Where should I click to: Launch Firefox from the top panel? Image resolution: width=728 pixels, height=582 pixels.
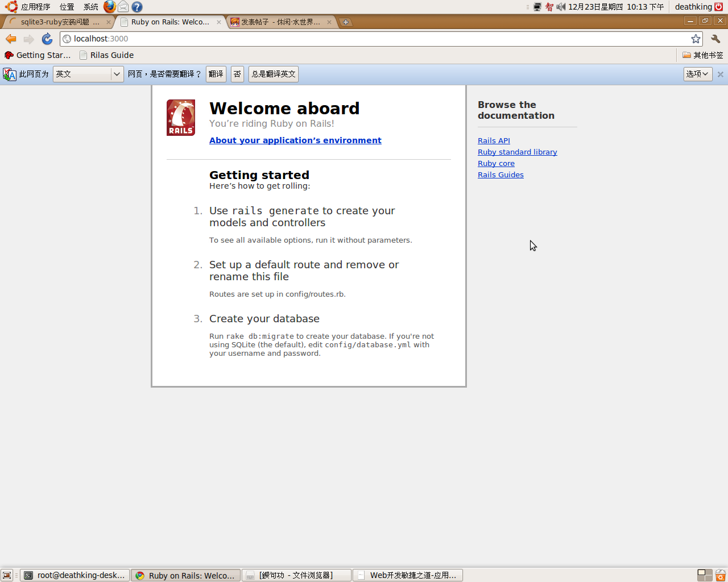point(109,7)
